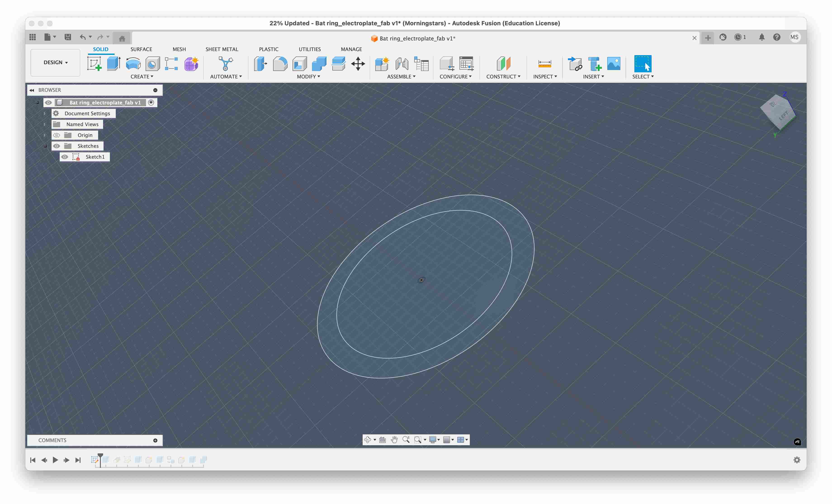Open the CREATE menu dropdown
This screenshot has height=504, width=832.
pos(142,77)
